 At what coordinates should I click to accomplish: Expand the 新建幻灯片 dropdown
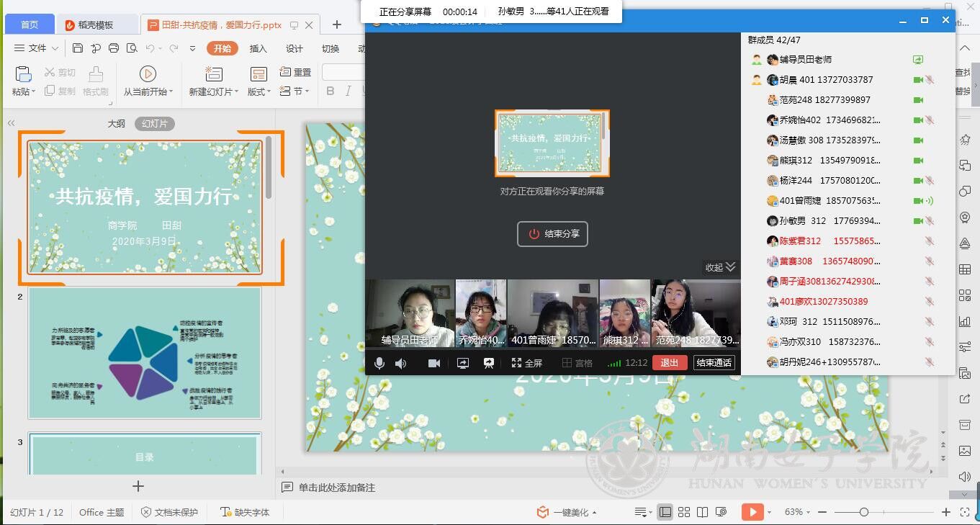coord(238,92)
